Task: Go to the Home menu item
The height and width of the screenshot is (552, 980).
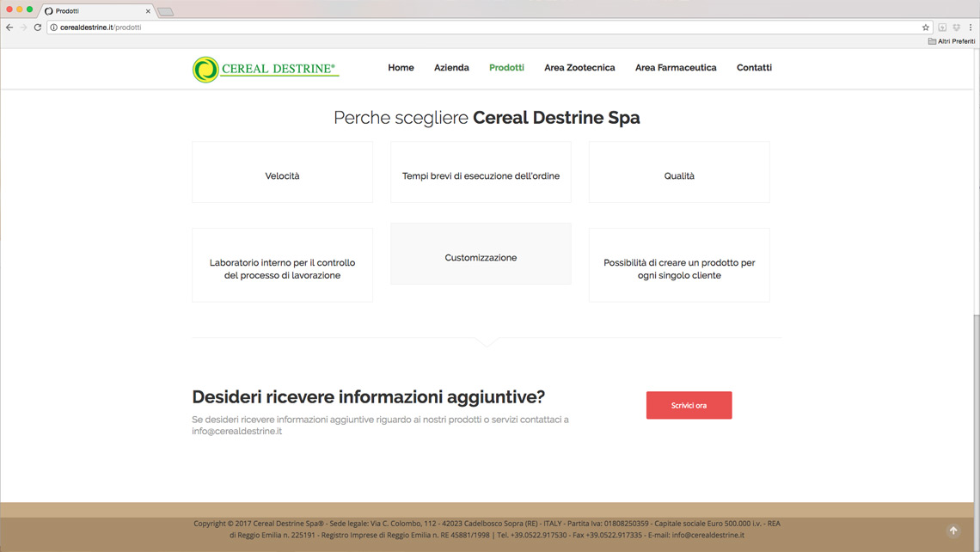Action: [x=401, y=68]
